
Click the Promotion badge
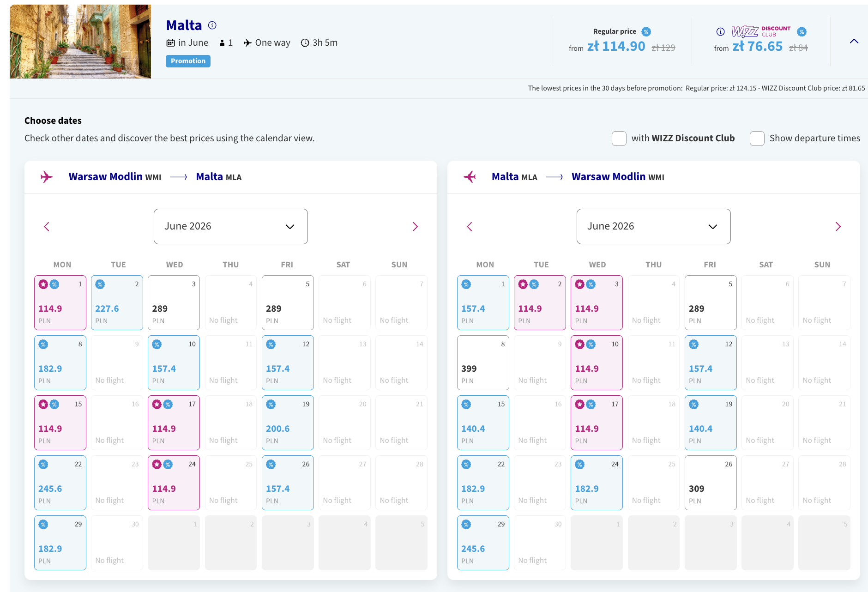point(188,61)
